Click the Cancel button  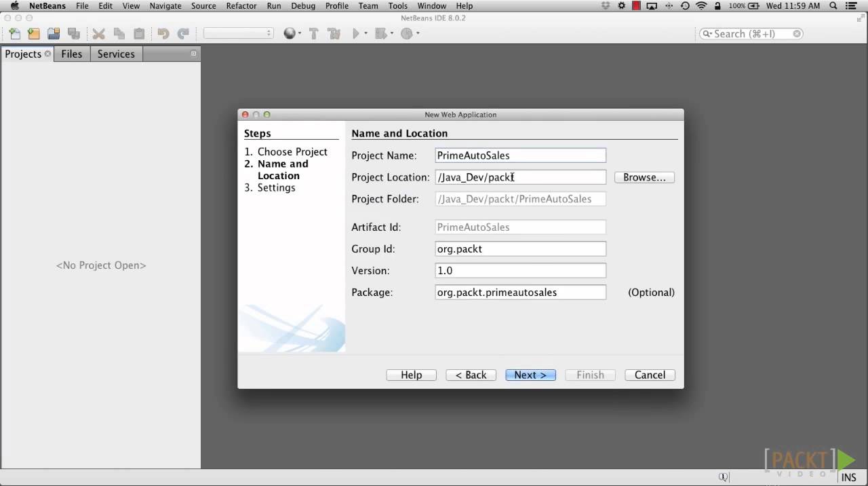pyautogui.click(x=650, y=375)
